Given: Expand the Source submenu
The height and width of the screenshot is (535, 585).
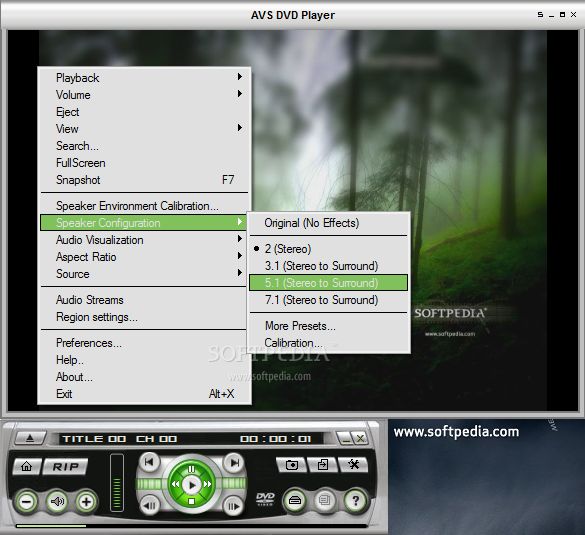Looking at the screenshot, I should click(x=144, y=274).
